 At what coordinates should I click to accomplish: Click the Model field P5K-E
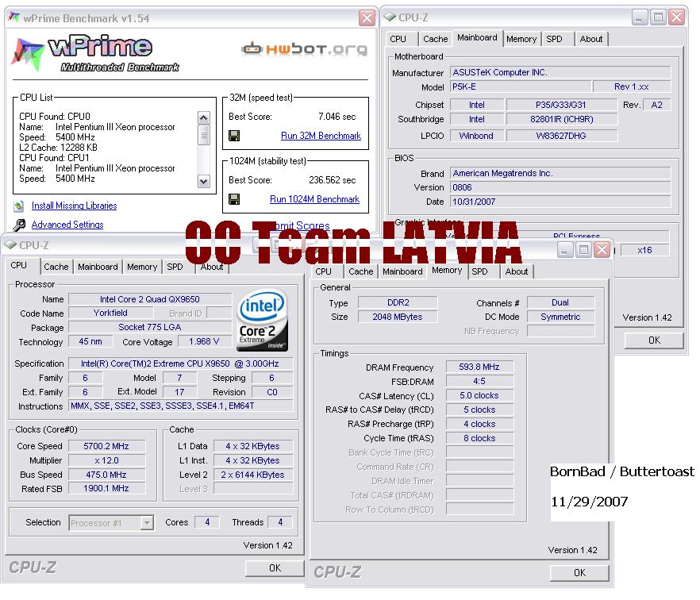(521, 87)
